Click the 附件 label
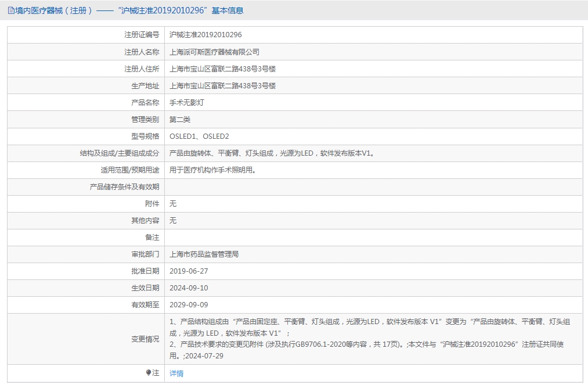The image size is (588, 388). tap(152, 204)
